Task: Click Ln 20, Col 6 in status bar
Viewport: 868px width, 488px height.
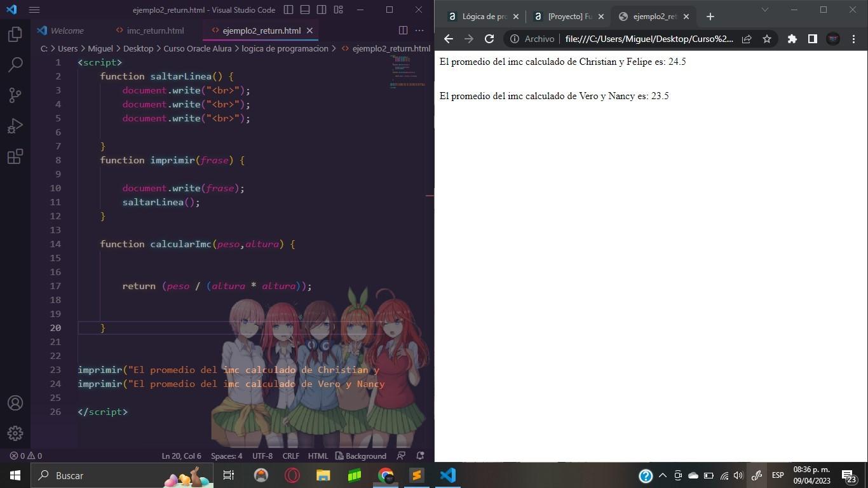Action: [x=181, y=456]
